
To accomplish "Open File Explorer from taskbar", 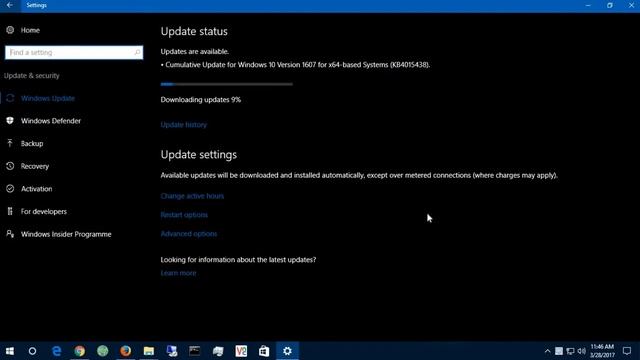I will point(149,351).
